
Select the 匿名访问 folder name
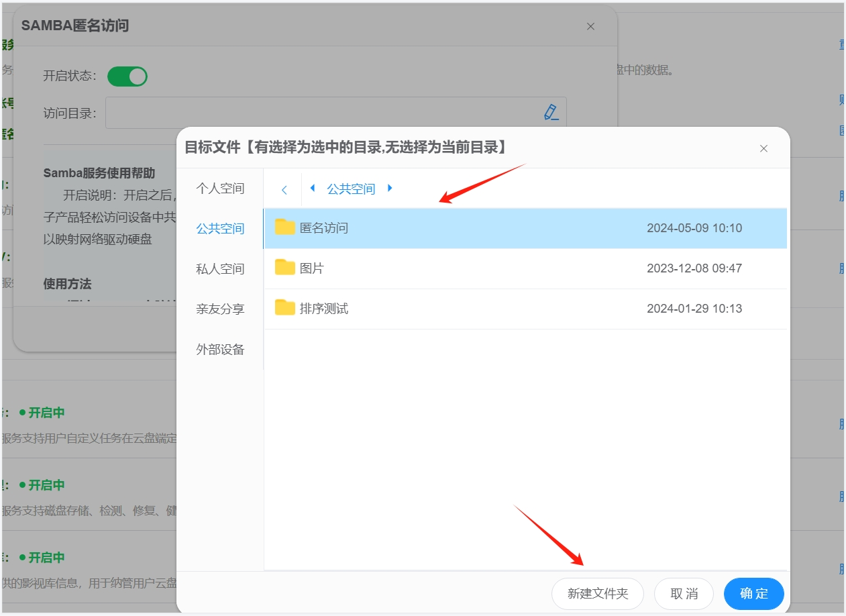tap(324, 228)
